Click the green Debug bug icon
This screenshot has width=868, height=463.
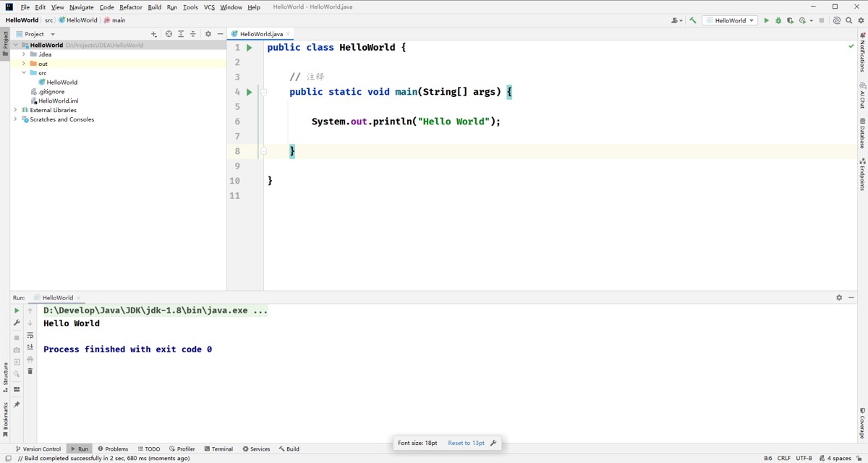click(x=778, y=20)
